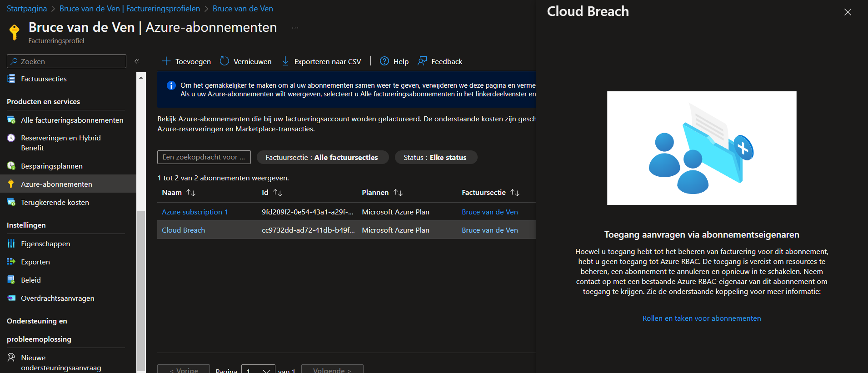The height and width of the screenshot is (373, 868).
Task: Open Azure subscription 1 link
Action: [x=195, y=212]
